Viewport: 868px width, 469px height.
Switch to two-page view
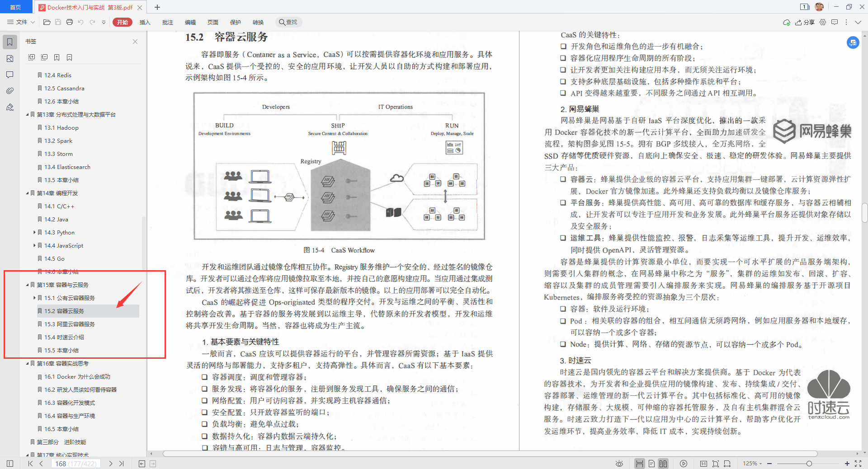[x=663, y=464]
